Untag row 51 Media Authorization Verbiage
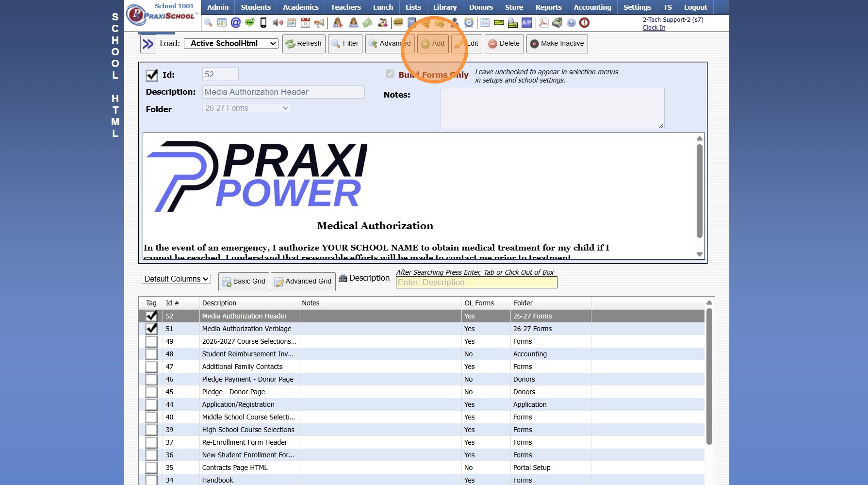 pyautogui.click(x=151, y=329)
